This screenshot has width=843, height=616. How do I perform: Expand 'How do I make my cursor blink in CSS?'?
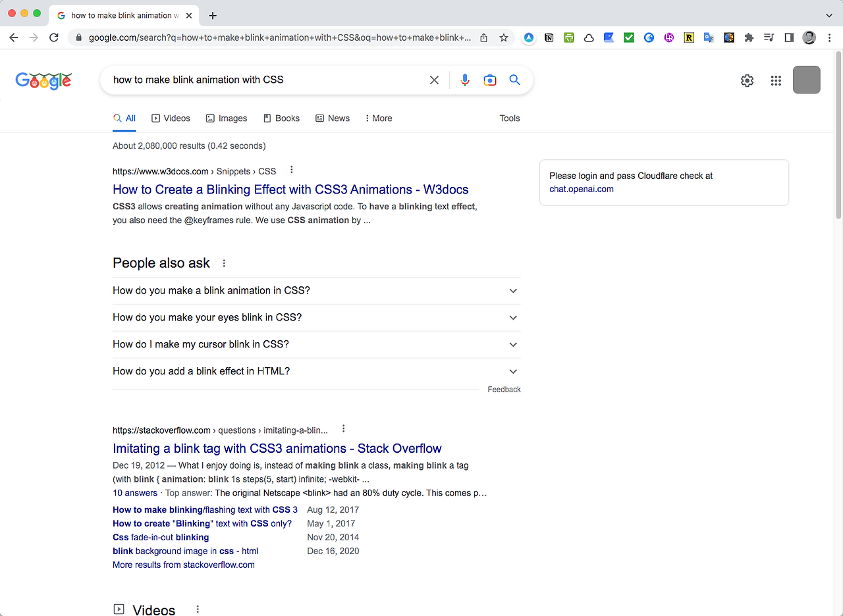(x=317, y=344)
